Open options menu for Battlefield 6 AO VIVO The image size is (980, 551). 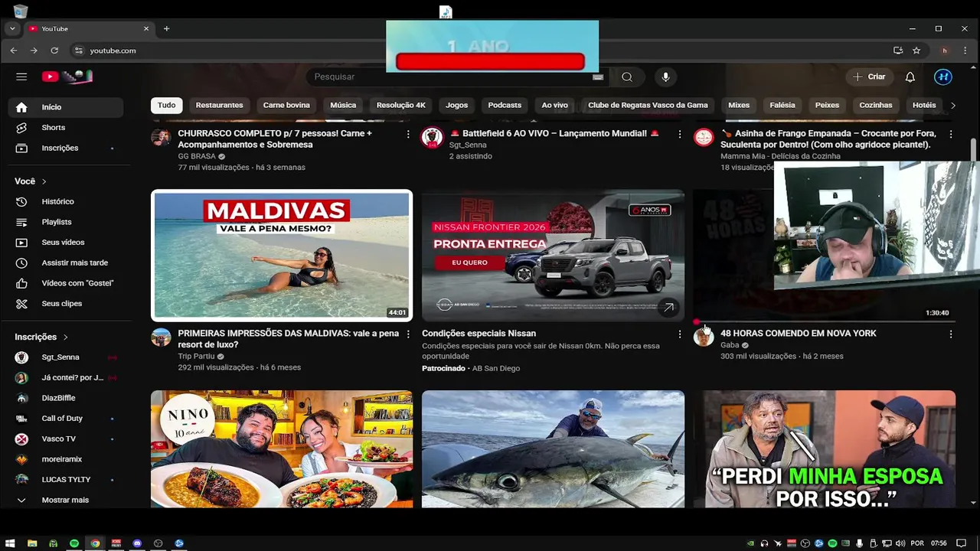pyautogui.click(x=679, y=134)
